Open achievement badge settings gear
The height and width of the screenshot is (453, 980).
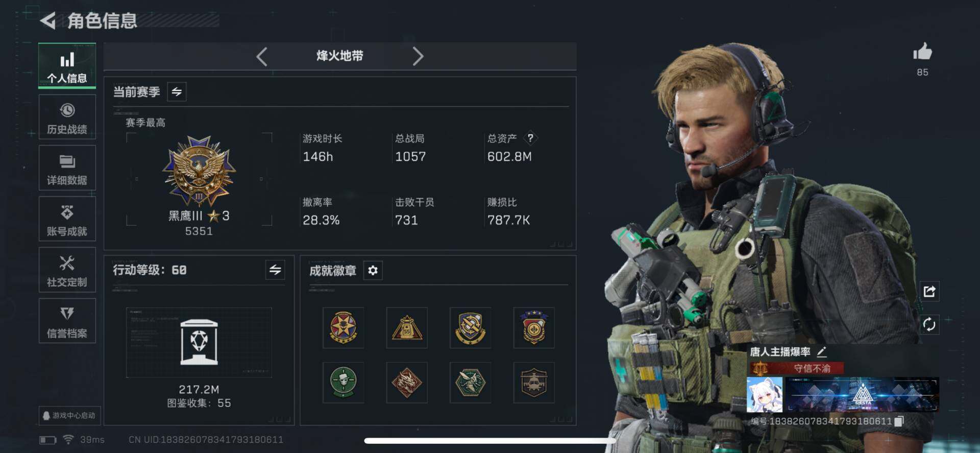(x=373, y=270)
